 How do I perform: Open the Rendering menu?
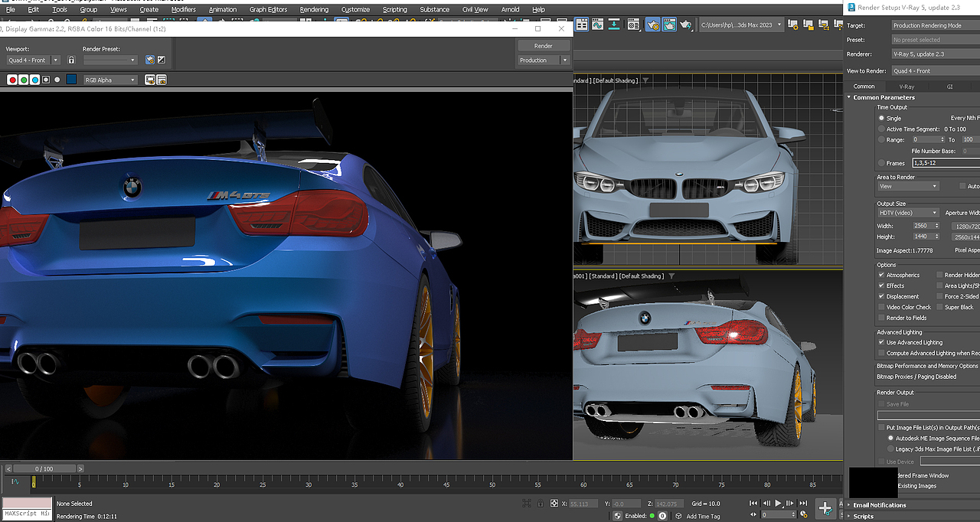pyautogui.click(x=314, y=10)
